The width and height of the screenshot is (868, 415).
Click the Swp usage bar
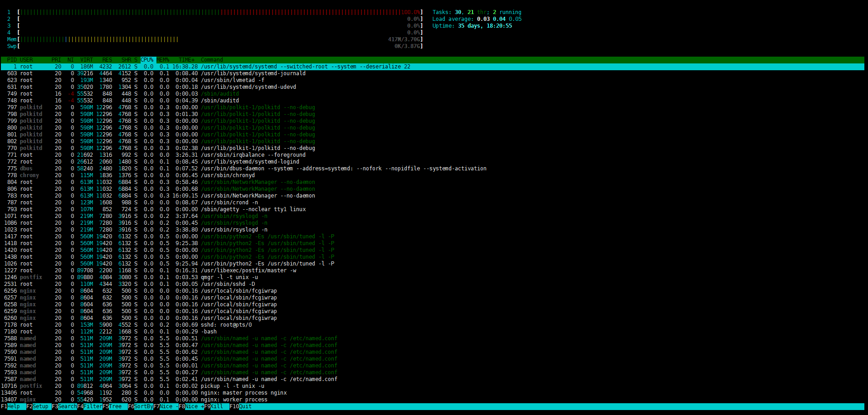(x=220, y=46)
